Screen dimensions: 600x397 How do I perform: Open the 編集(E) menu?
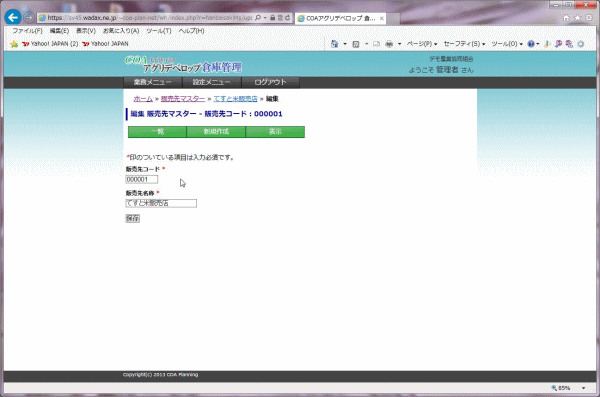click(59, 31)
